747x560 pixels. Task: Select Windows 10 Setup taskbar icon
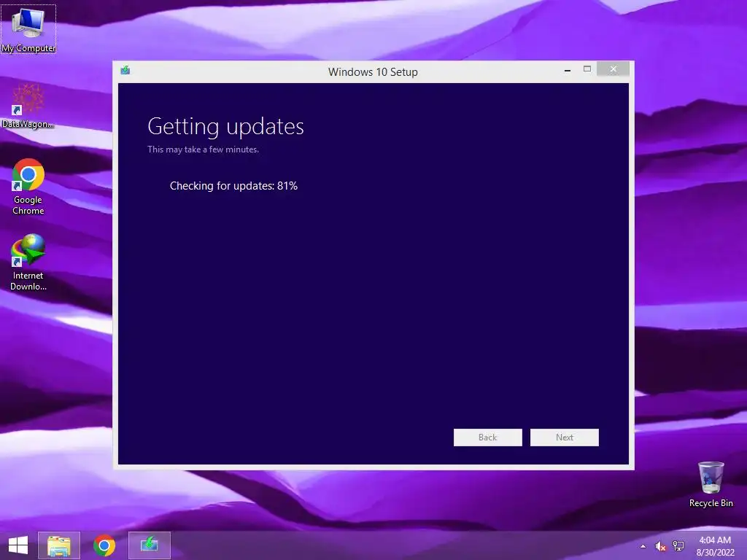pos(149,545)
